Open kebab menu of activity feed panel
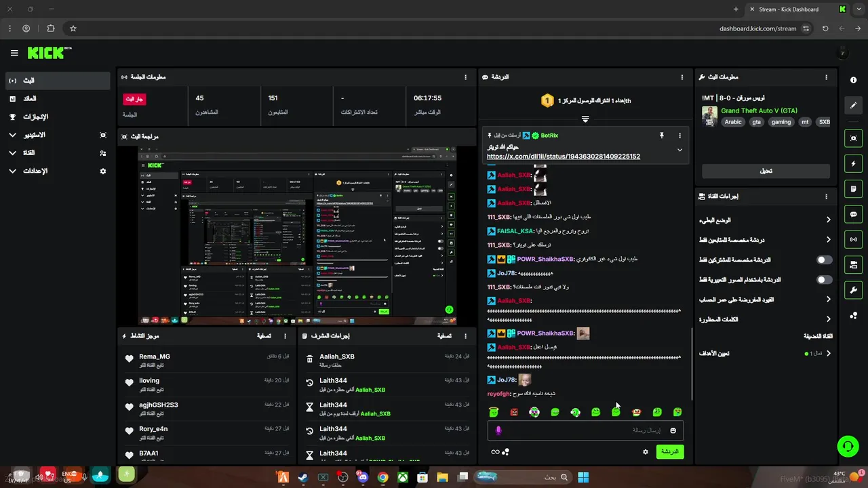Viewport: 868px width, 488px height. tap(285, 336)
